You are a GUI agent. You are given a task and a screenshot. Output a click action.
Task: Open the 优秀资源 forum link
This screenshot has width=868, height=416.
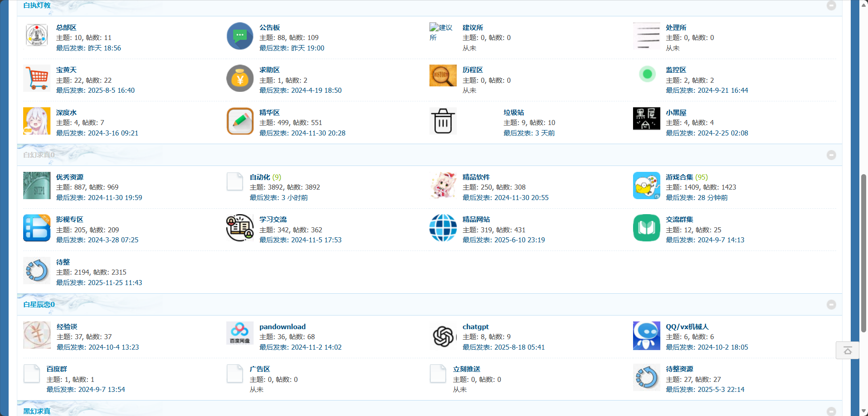pos(69,177)
